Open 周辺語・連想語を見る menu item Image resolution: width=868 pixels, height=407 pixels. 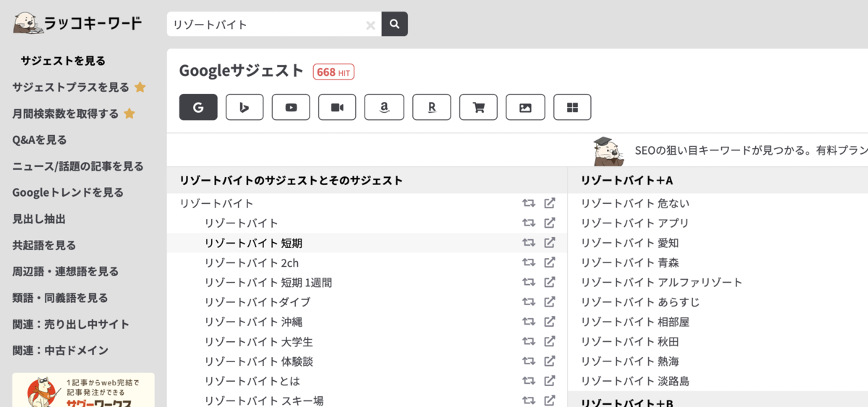66,271
